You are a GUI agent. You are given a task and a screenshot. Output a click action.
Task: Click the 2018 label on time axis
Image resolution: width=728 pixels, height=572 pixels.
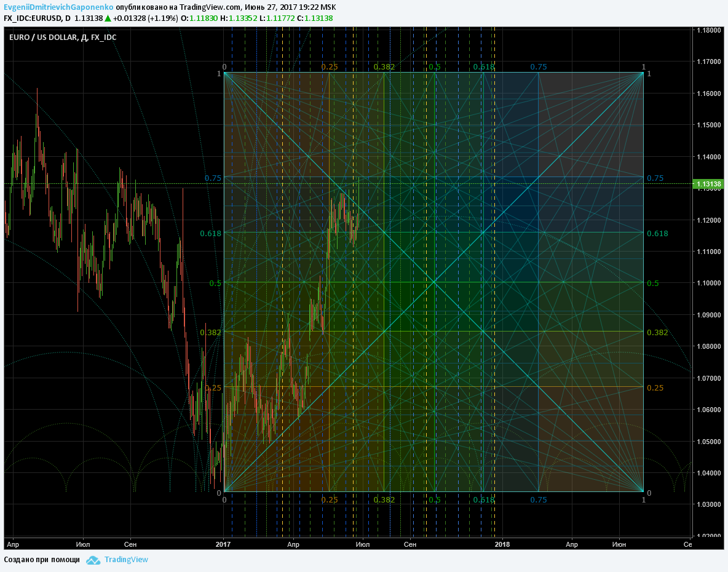(502, 544)
